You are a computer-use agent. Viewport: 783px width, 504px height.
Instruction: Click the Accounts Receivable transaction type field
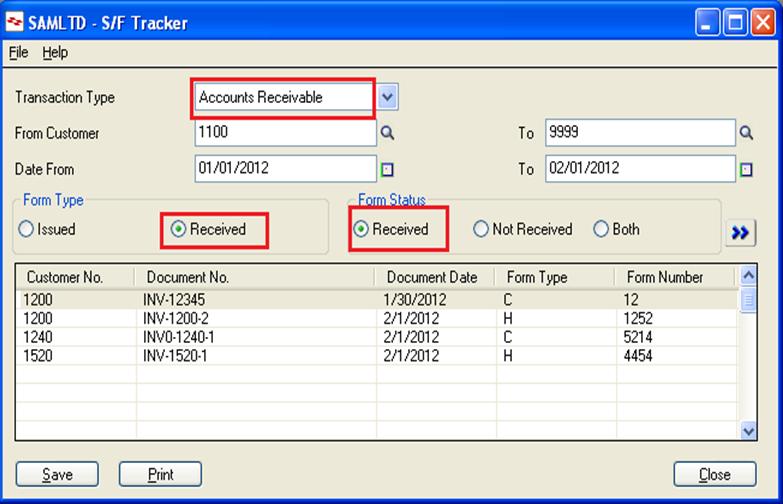285,97
